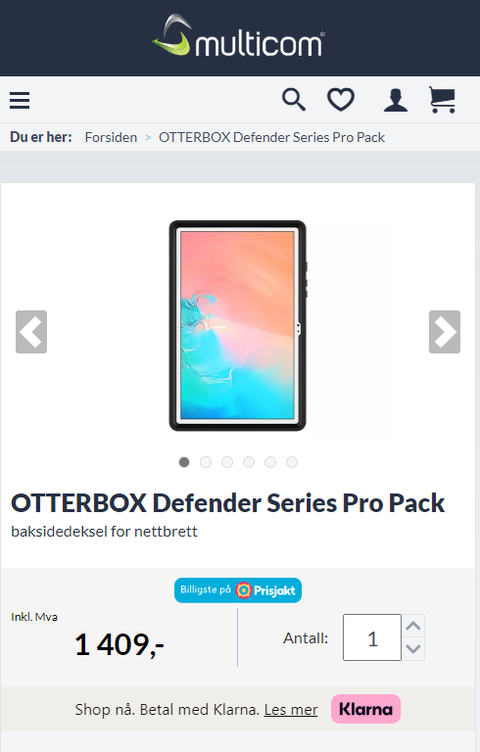Viewport: 480px width, 752px height.
Task: Select the third carousel dot
Action: 227,462
